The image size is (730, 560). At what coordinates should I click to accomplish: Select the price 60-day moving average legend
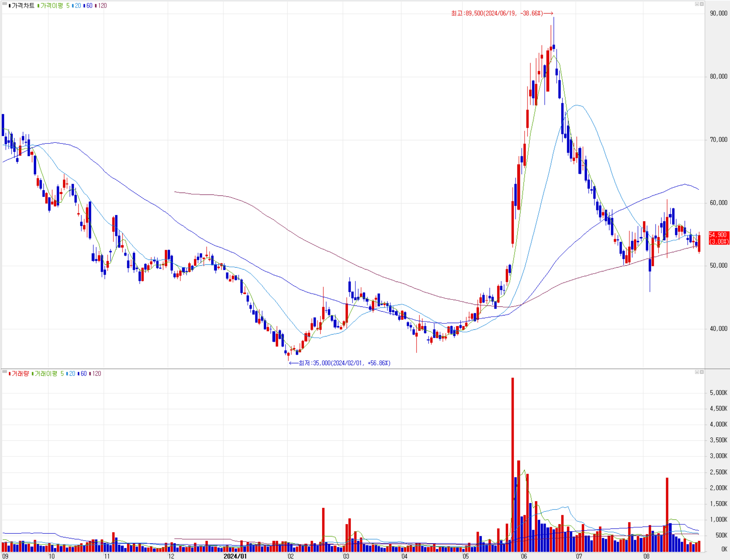pyautogui.click(x=89, y=6)
